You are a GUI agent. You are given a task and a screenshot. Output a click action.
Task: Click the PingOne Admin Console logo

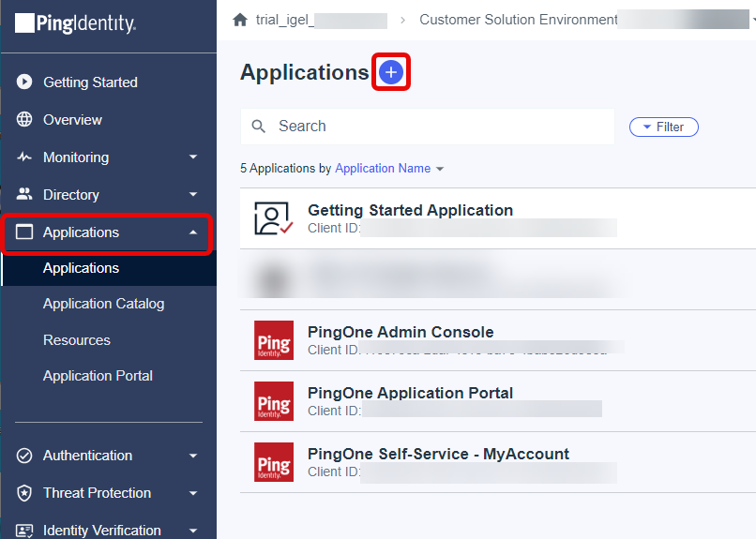[x=274, y=340]
